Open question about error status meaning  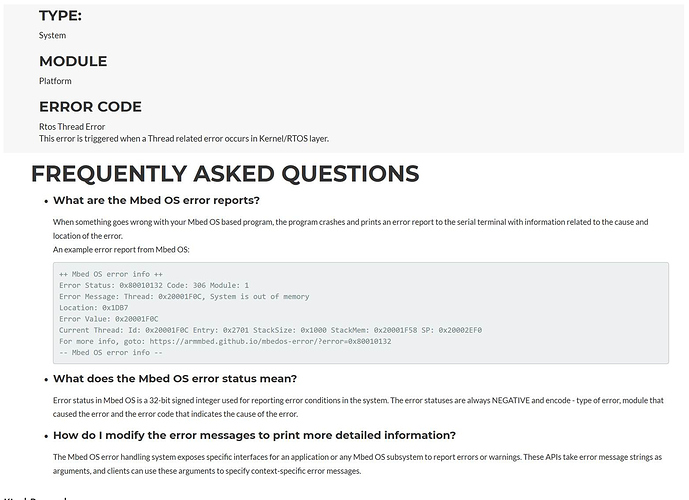pyautogui.click(x=175, y=379)
